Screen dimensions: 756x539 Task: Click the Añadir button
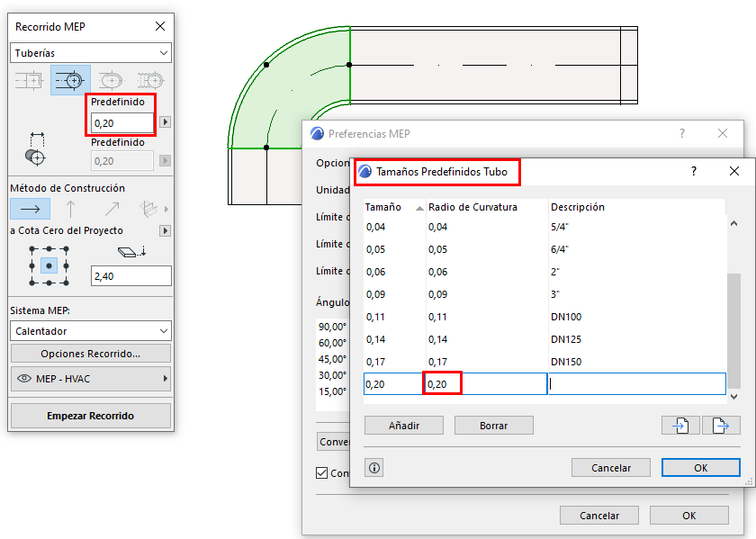[x=404, y=426]
